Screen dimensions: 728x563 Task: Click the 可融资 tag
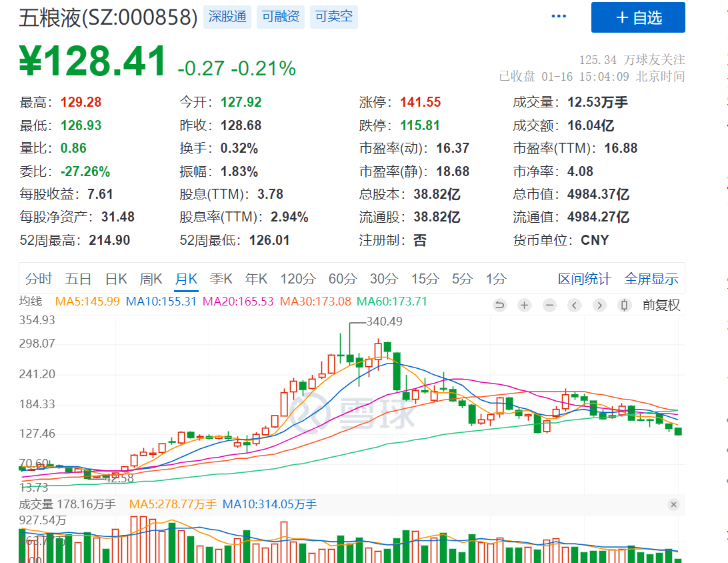pyautogui.click(x=281, y=17)
